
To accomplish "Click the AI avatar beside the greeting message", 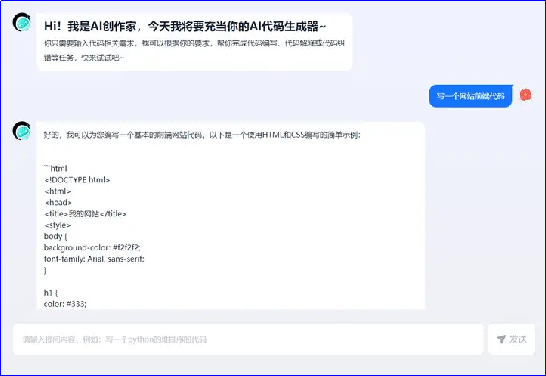I will point(22,22).
